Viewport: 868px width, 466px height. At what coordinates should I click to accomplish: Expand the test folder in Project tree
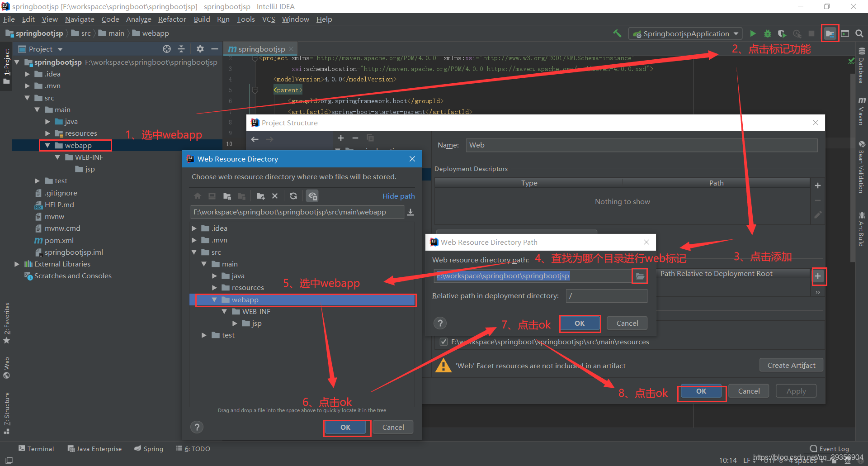click(38, 181)
